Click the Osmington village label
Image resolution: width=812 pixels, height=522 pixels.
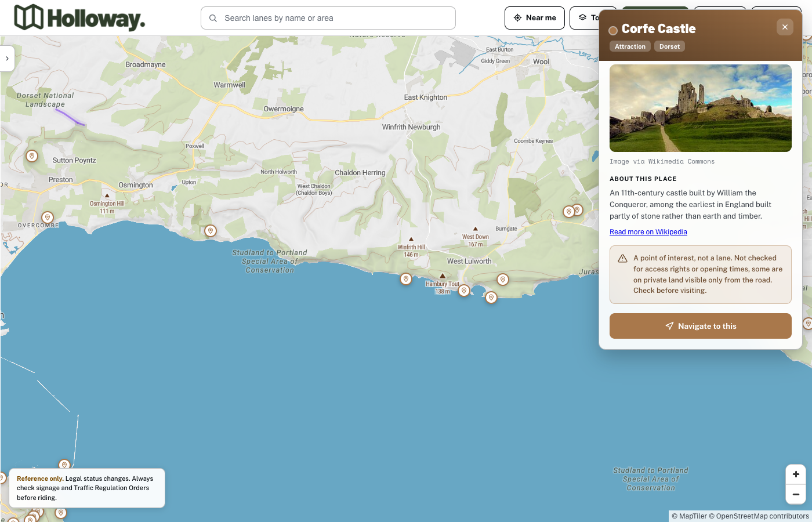coord(136,186)
